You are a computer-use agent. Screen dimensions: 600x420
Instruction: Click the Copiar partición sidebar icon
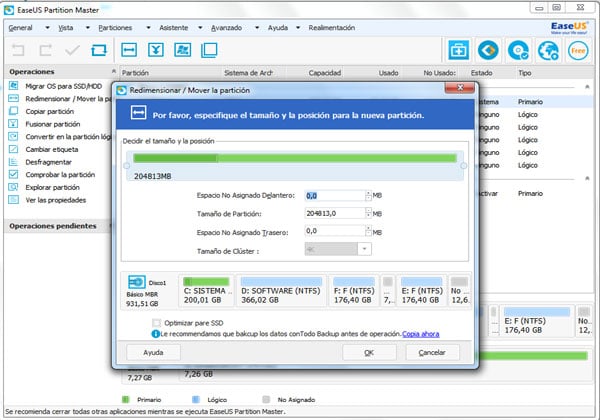[13, 111]
